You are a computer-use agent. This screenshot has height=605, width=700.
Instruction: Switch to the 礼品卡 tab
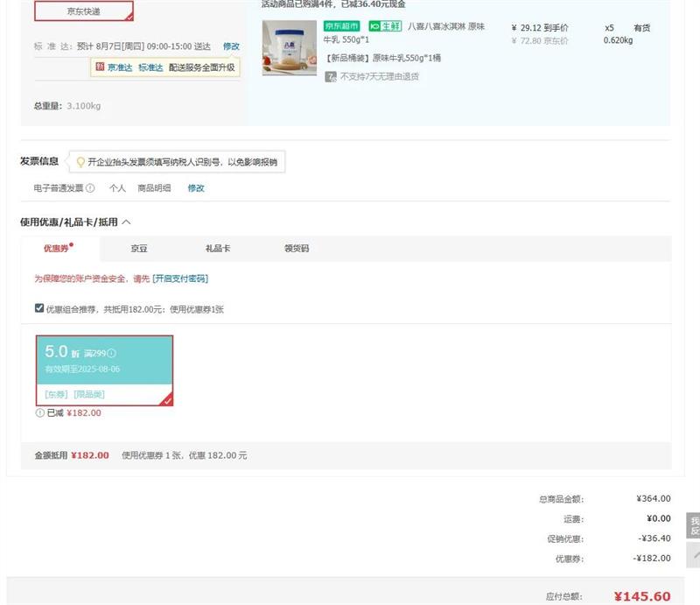point(218,249)
